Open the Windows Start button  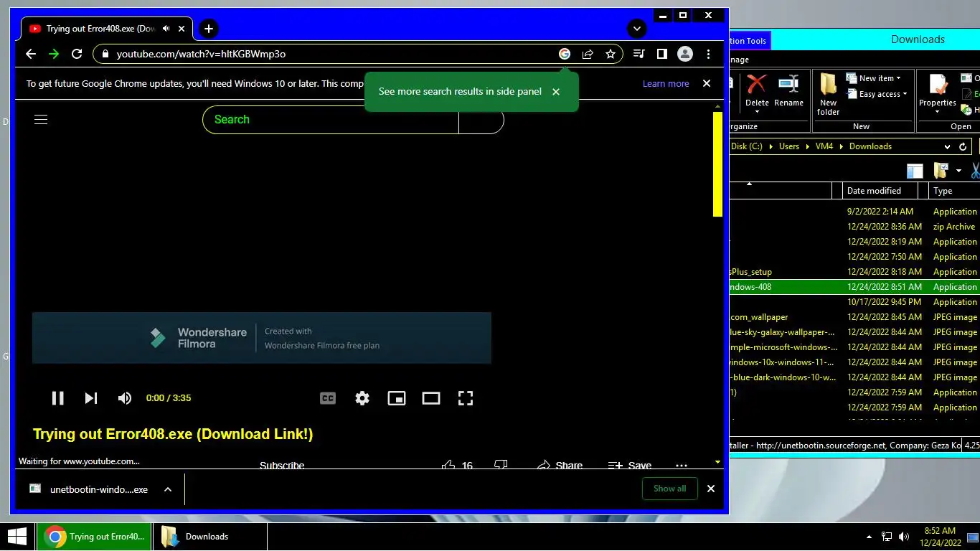click(x=17, y=537)
